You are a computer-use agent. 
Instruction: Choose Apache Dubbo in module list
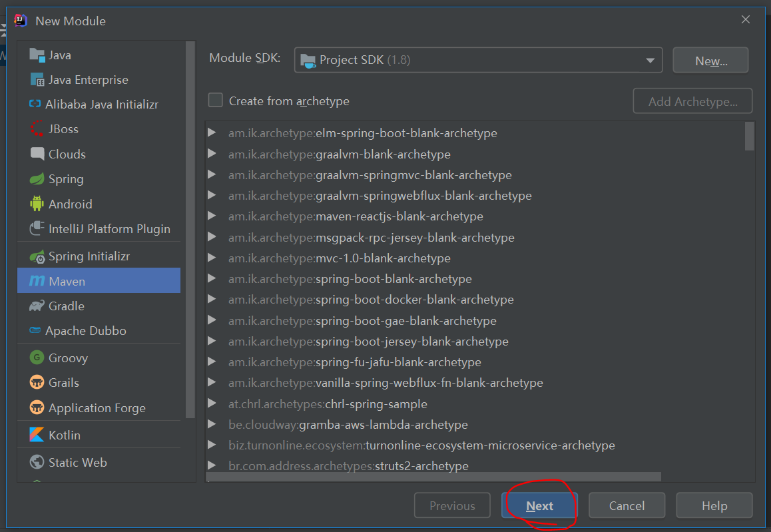(85, 331)
